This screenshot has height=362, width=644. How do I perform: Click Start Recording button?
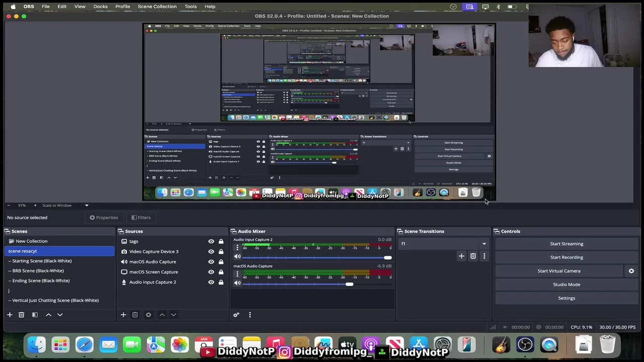567,257
